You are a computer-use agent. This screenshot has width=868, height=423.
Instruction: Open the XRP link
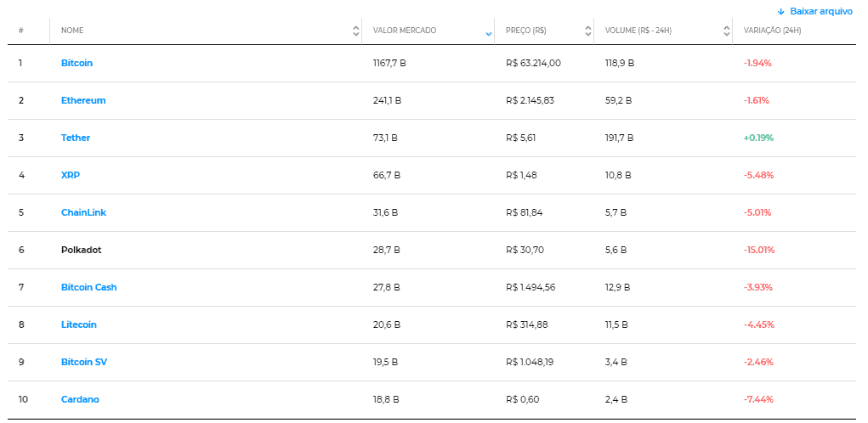click(71, 175)
